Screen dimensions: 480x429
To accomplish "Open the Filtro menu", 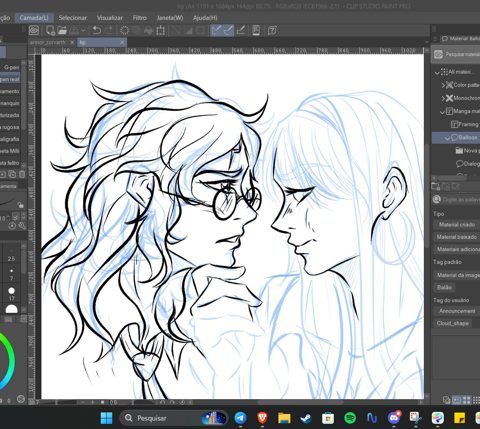I will click(x=140, y=18).
